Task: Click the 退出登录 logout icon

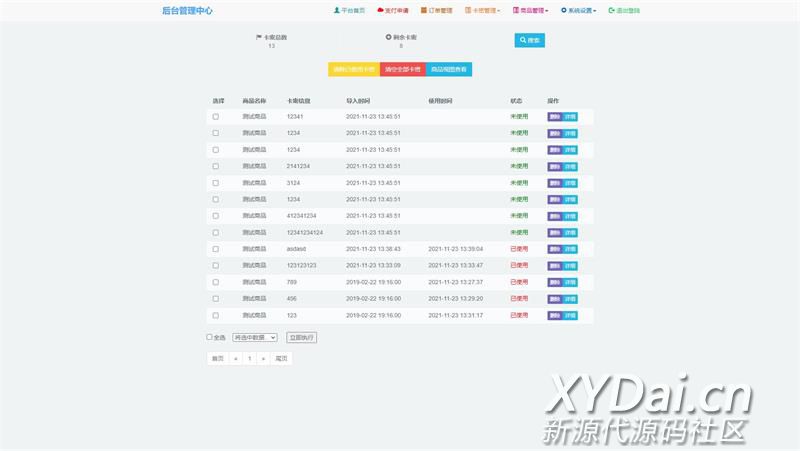Action: point(611,11)
